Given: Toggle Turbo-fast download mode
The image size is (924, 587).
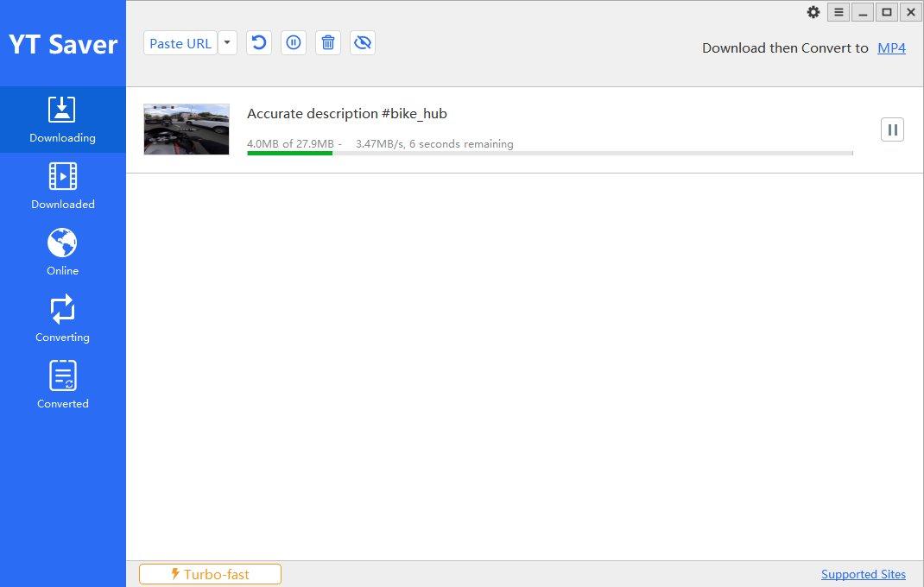Looking at the screenshot, I should [209, 573].
